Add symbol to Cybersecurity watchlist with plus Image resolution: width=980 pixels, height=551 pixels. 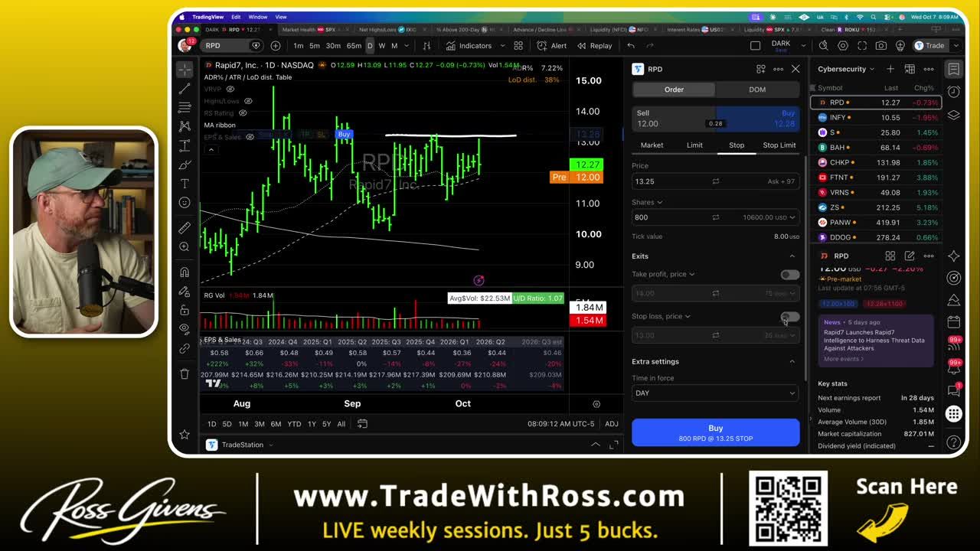[x=890, y=69]
